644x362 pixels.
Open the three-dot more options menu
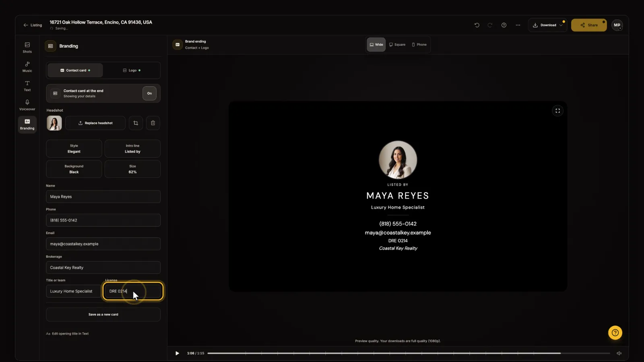click(x=518, y=25)
